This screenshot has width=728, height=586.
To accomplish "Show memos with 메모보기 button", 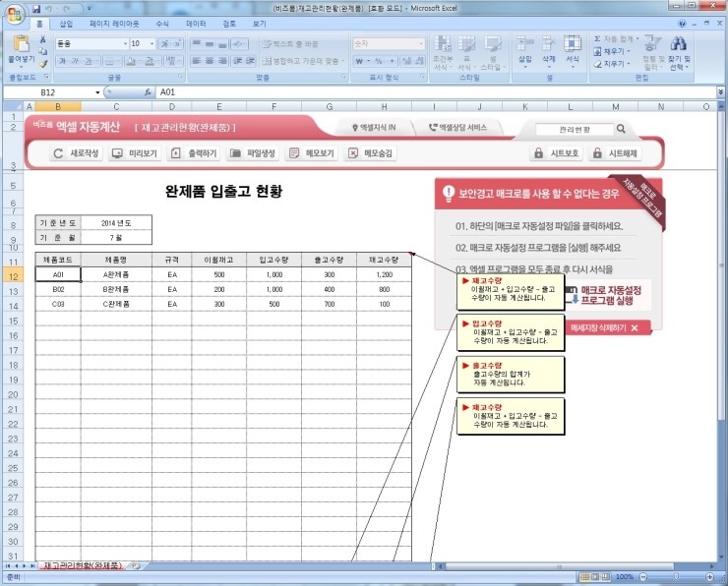I will [x=311, y=153].
